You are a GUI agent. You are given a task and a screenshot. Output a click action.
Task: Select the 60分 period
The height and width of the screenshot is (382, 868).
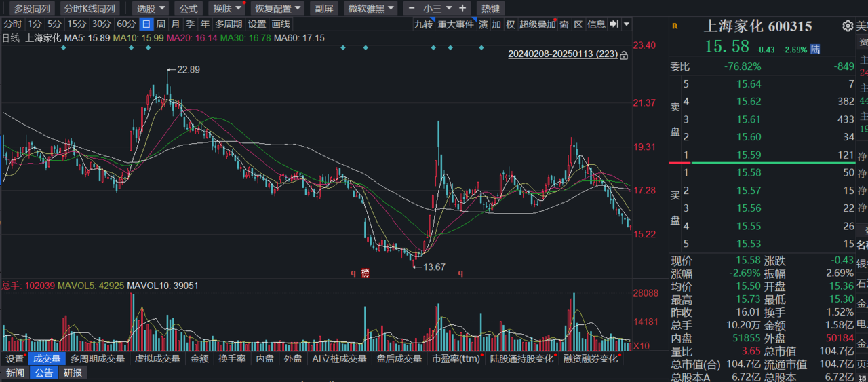click(126, 24)
